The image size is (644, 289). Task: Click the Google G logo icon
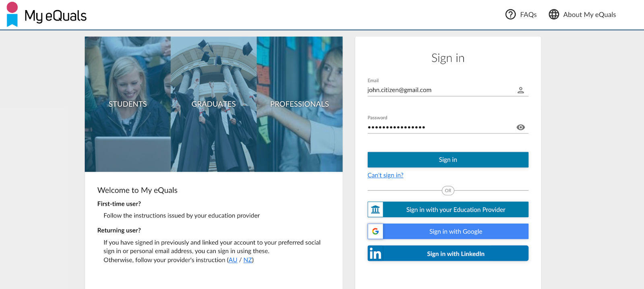tap(376, 231)
